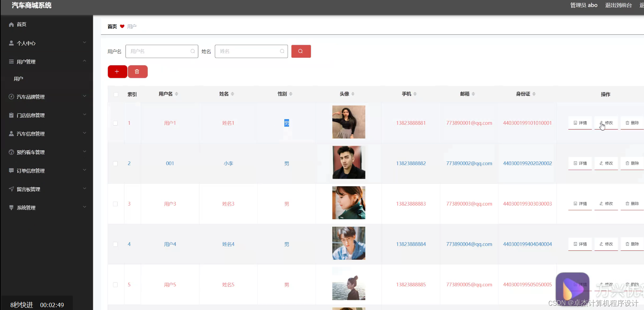Click the list icon beside 用户管理
The height and width of the screenshot is (310, 644).
coord(11,62)
